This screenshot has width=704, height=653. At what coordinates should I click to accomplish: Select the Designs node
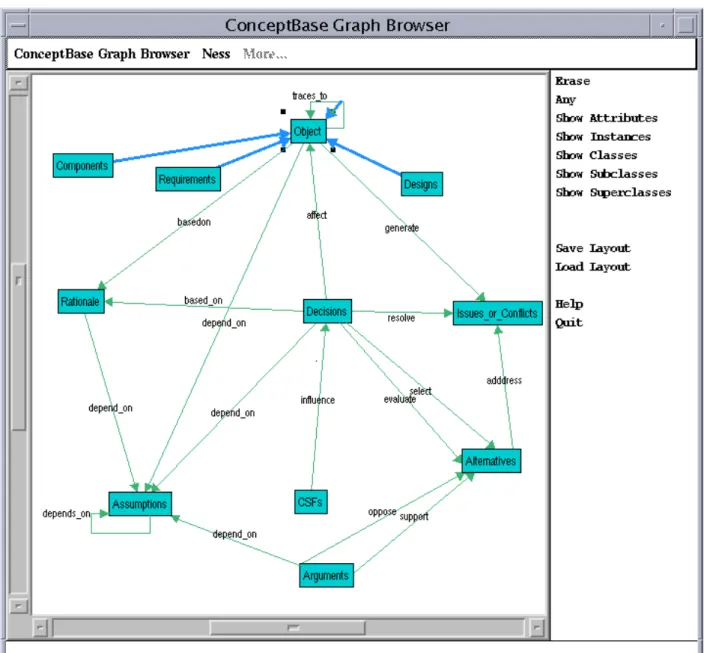point(421,184)
